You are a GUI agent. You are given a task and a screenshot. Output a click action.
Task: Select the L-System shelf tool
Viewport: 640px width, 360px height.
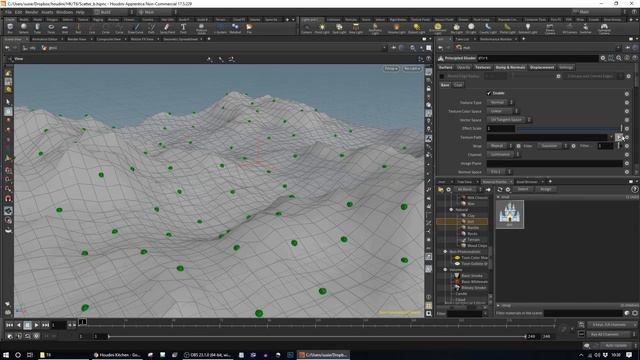pos(220,28)
